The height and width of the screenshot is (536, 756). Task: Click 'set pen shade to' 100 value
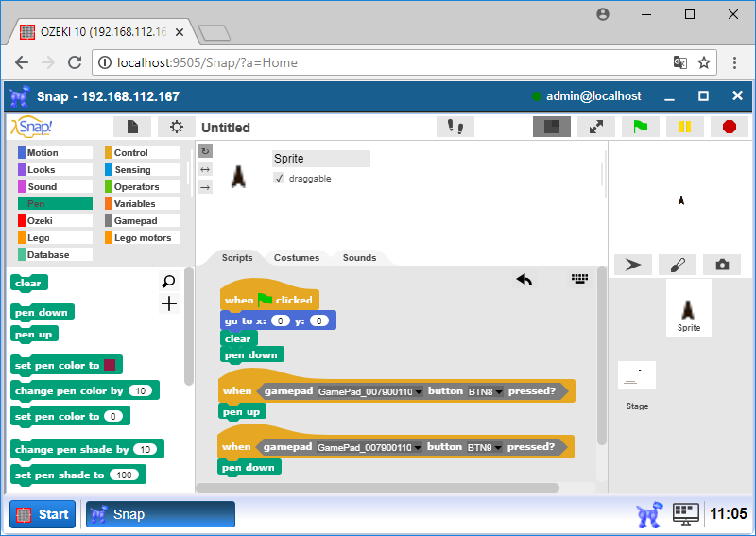(124, 475)
